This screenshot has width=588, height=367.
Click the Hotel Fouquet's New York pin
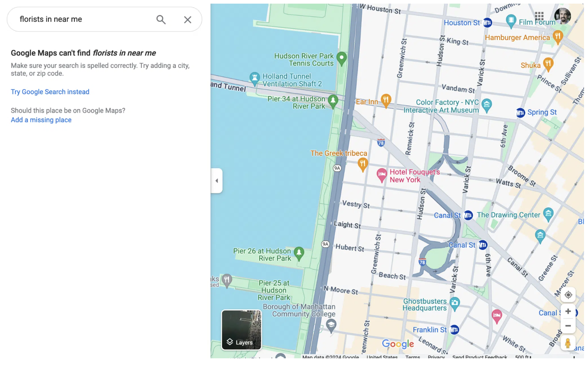(381, 175)
